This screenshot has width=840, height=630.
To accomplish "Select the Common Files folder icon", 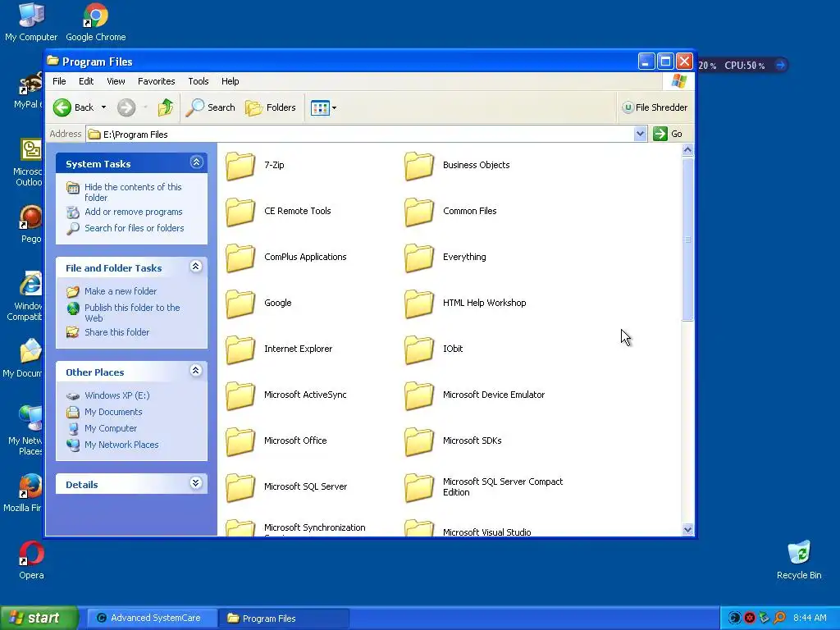I will click(x=419, y=212).
